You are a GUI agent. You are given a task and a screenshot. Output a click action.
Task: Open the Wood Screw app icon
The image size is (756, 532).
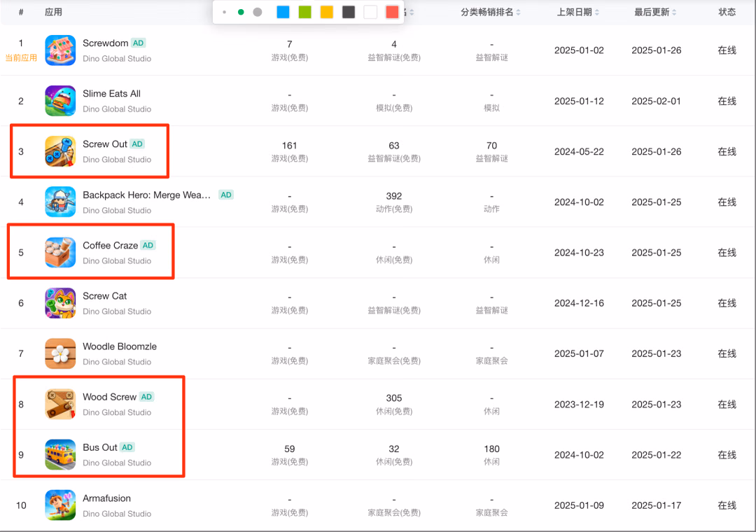click(x=60, y=404)
